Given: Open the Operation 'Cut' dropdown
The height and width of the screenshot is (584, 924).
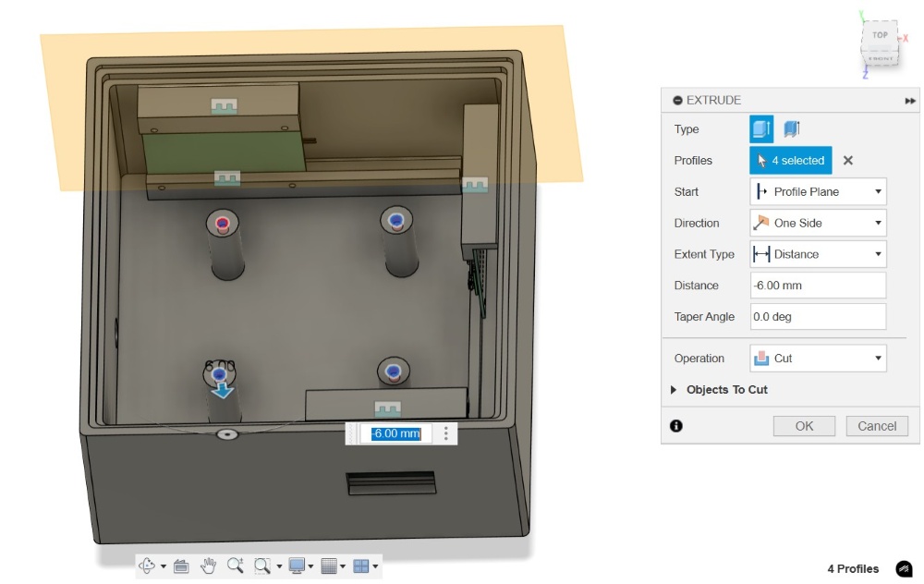Looking at the screenshot, I should (818, 359).
